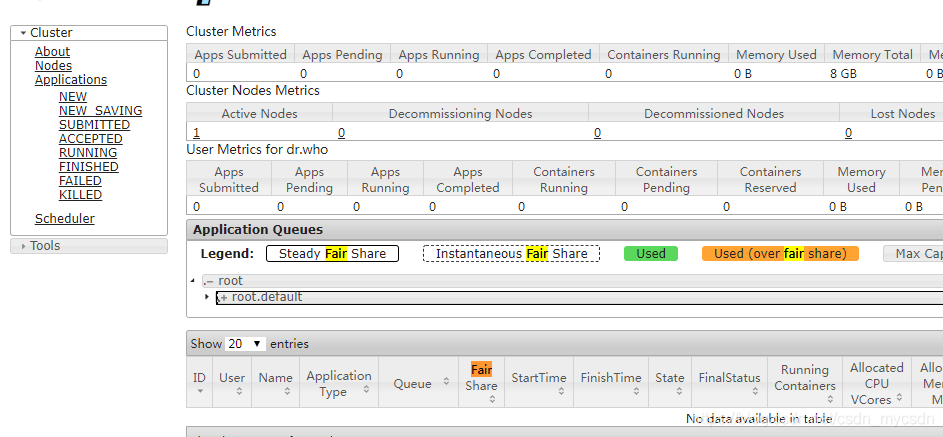Click the Cluster Nodes Metrics heading
The image size is (943, 437).
tap(253, 90)
